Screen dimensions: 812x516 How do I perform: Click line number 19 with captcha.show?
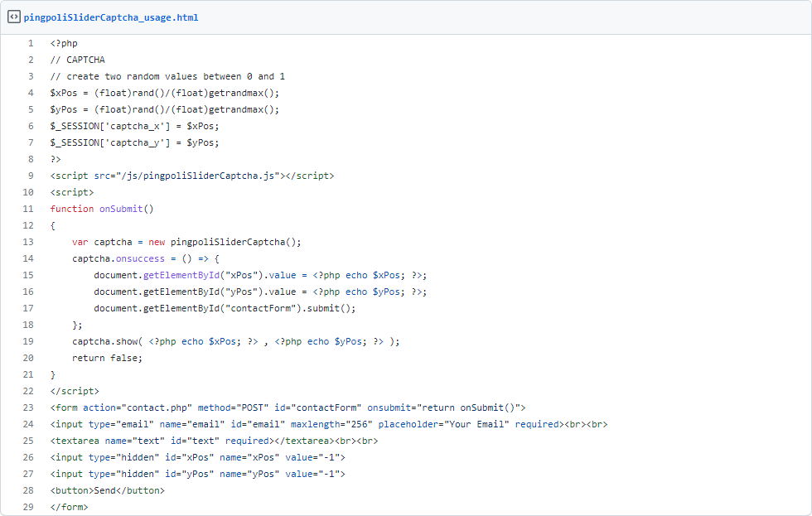click(28, 341)
